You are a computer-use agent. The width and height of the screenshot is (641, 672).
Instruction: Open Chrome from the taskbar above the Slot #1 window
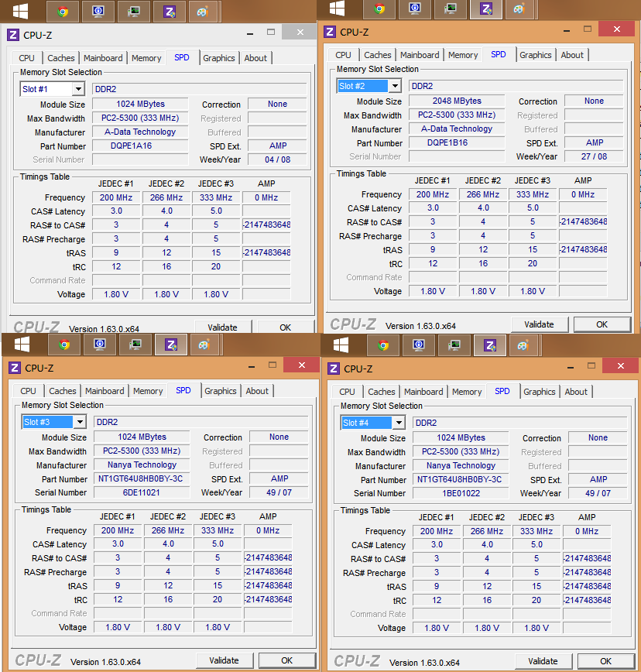63,12
